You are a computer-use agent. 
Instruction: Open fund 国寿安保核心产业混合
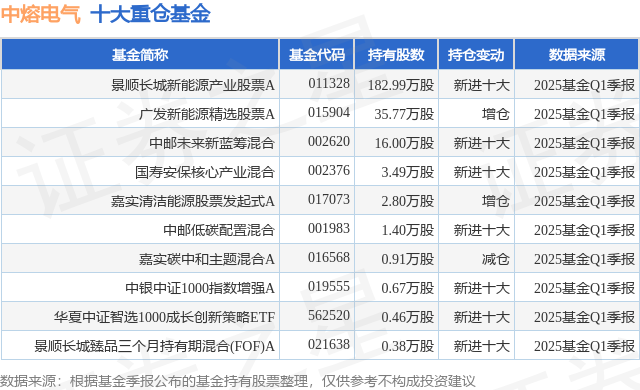[204, 172]
